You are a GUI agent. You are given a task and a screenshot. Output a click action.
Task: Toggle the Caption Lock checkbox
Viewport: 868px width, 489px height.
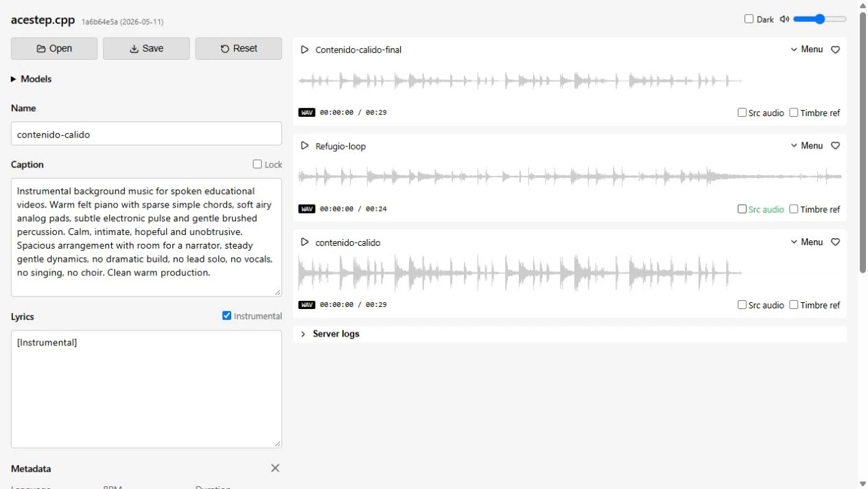pos(257,164)
